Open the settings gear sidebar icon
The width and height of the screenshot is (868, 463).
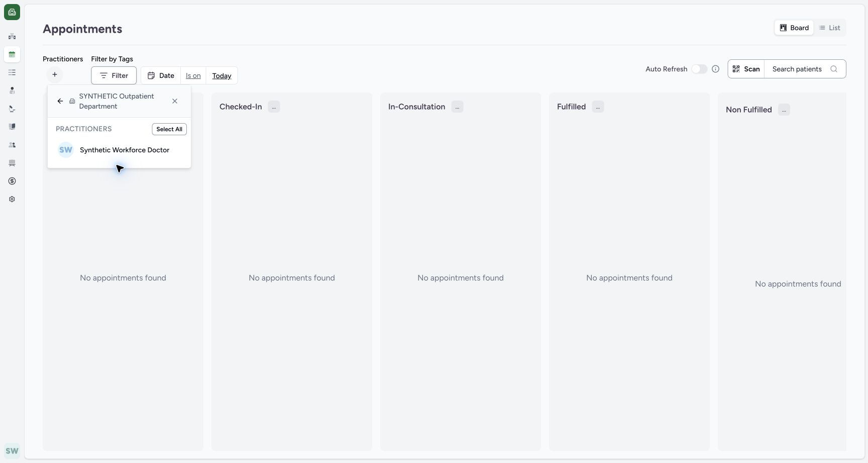pos(12,199)
